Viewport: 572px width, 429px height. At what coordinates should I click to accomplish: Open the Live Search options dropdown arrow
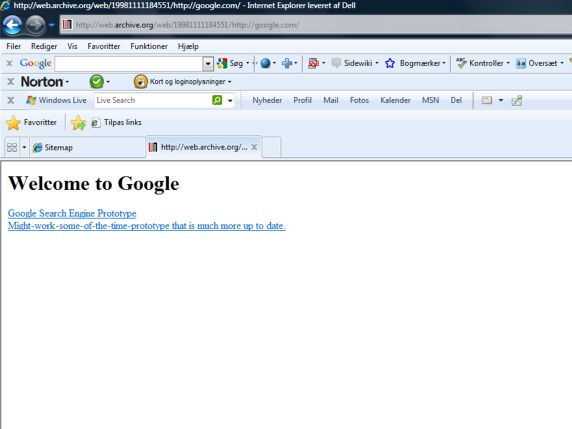(230, 100)
